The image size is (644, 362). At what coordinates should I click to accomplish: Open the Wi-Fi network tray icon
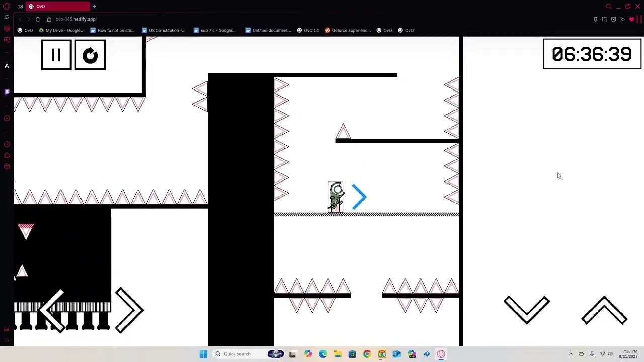[602, 354]
